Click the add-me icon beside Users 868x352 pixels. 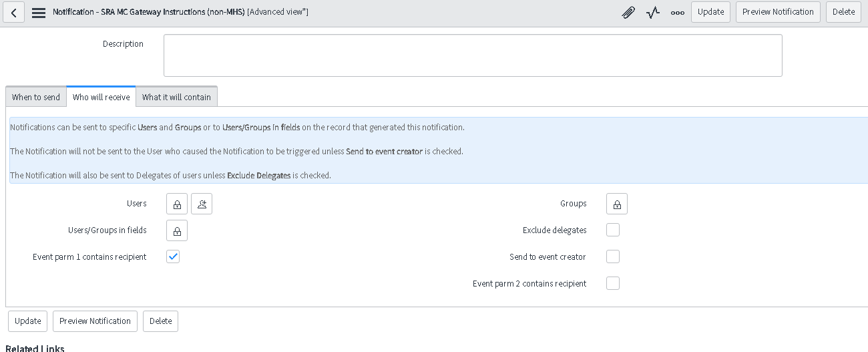pos(202,204)
